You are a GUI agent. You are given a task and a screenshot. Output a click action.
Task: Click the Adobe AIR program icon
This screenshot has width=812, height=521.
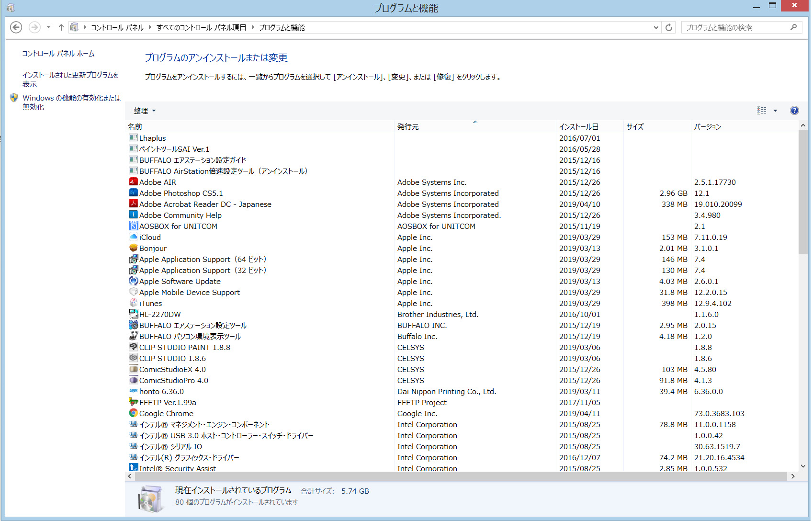[x=133, y=182]
